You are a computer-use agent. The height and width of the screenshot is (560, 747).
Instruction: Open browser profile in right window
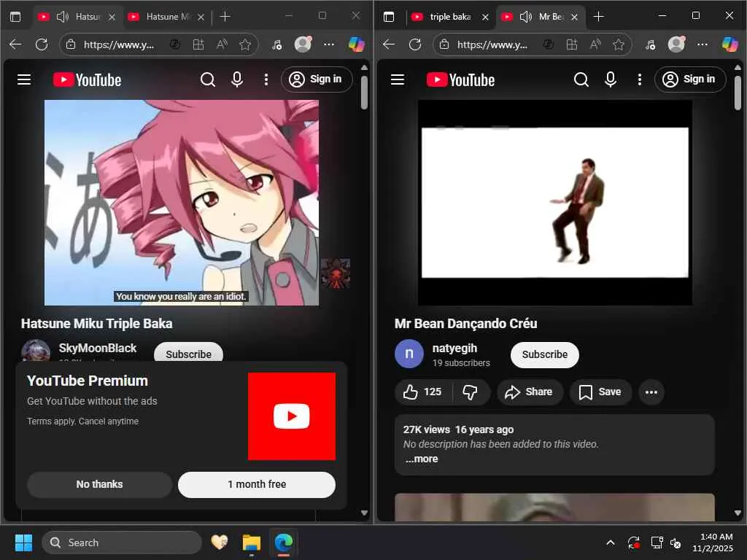pyautogui.click(x=676, y=44)
